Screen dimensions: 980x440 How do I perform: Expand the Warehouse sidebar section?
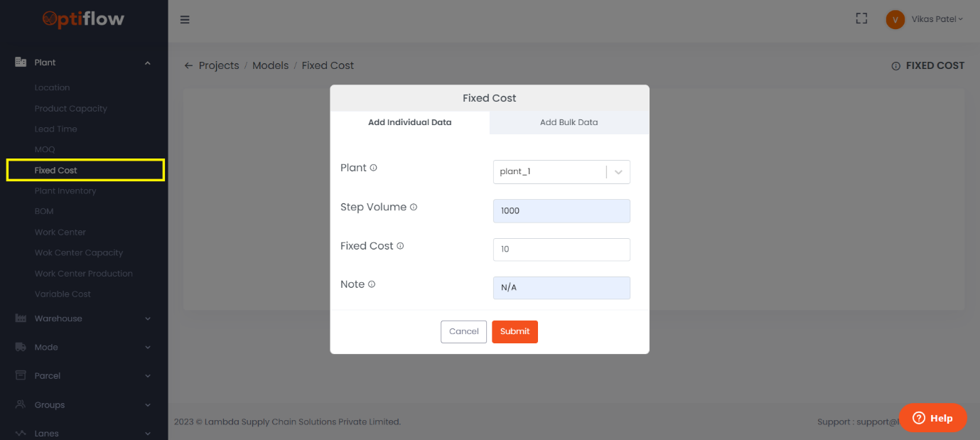(x=84, y=318)
